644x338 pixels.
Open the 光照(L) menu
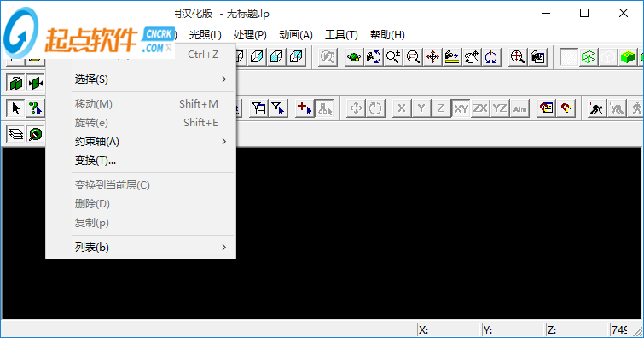point(205,35)
